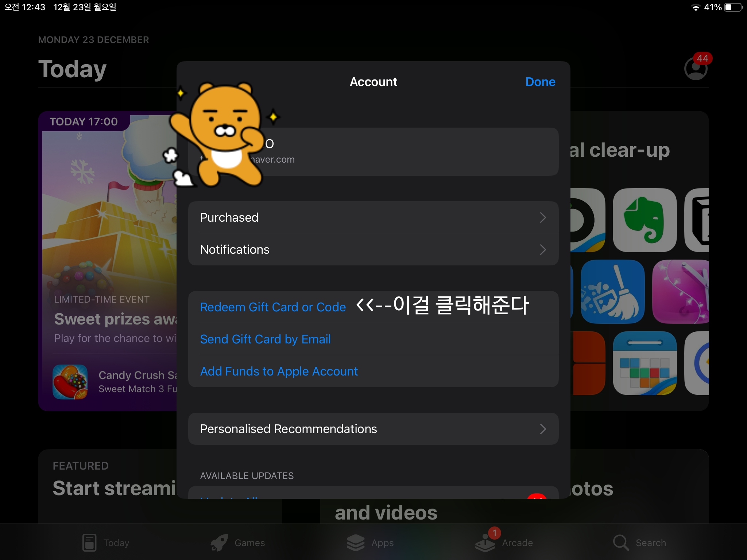Open Personalised Recommendations chevron
This screenshot has width=747, height=560.
pos(543,429)
